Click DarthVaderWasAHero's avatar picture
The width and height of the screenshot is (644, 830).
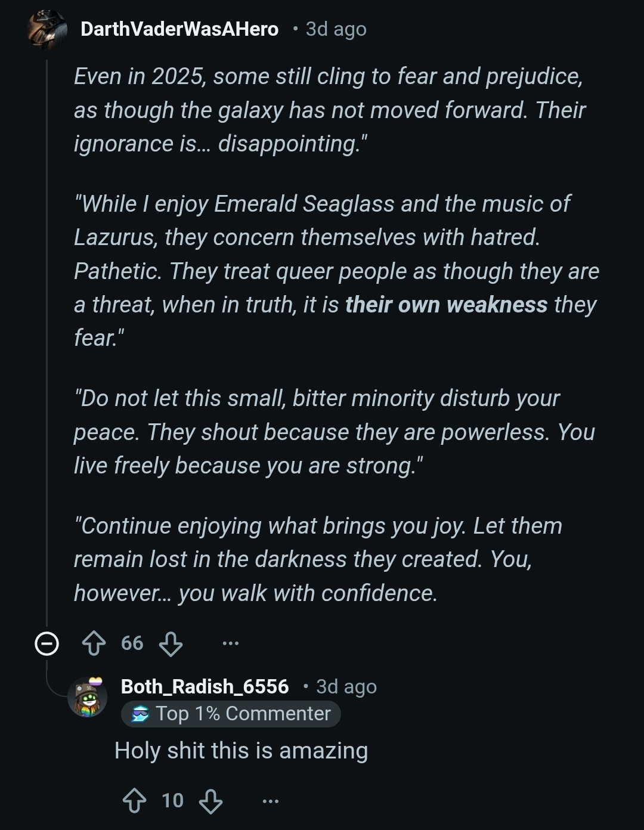[47, 29]
